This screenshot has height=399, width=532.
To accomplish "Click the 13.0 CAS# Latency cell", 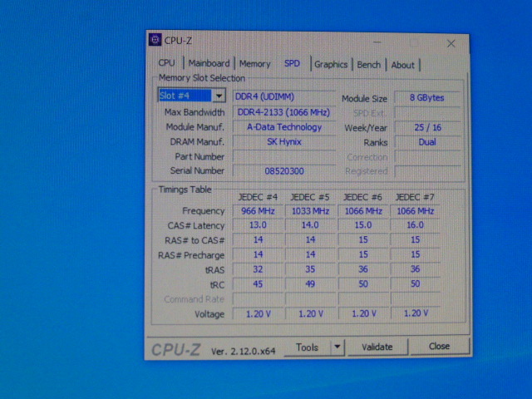I will point(258,225).
